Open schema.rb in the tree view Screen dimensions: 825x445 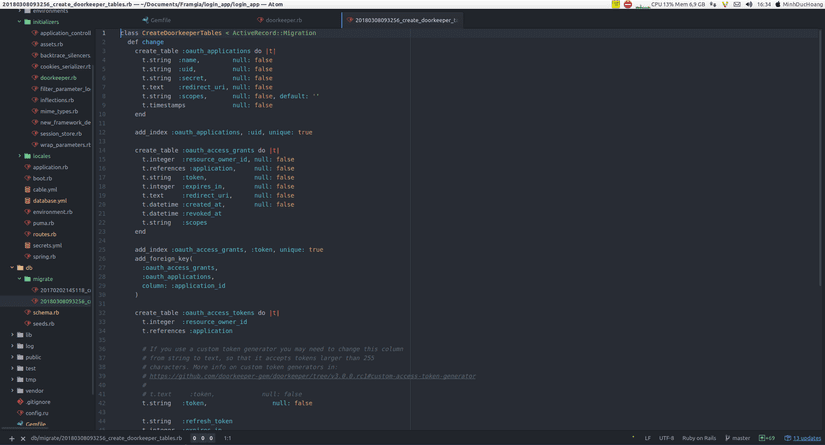46,313
